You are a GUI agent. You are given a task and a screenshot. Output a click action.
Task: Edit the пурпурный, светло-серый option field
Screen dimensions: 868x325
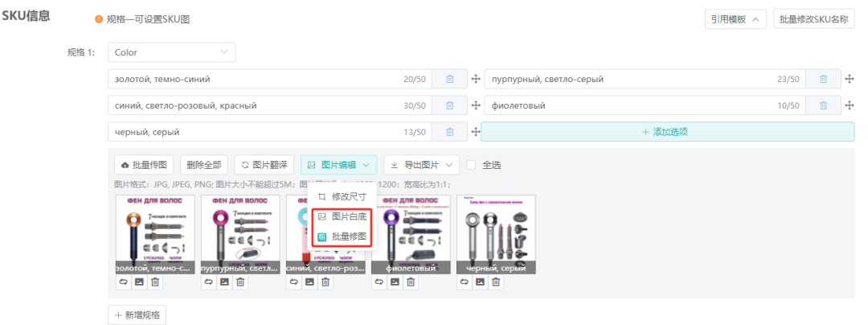click(645, 79)
